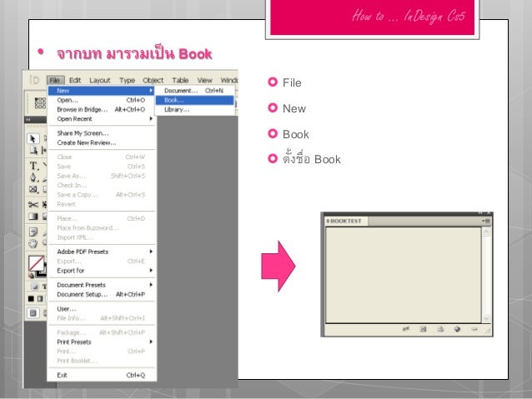Screen dimensions: 532x399
Task: Click the Apply Color black square icon
Action: click(x=31, y=299)
